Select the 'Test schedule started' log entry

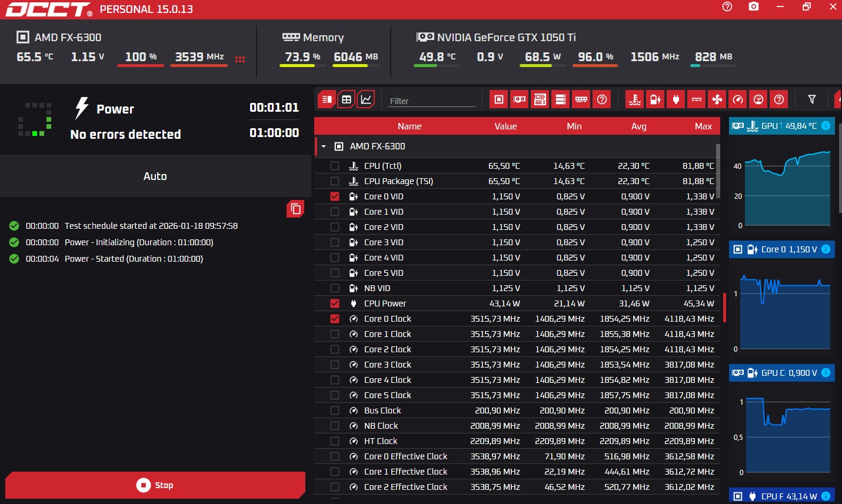[x=151, y=226]
